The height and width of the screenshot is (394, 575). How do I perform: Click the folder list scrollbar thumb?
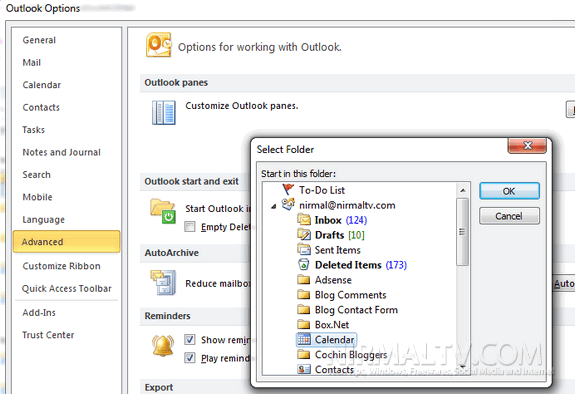(462, 231)
